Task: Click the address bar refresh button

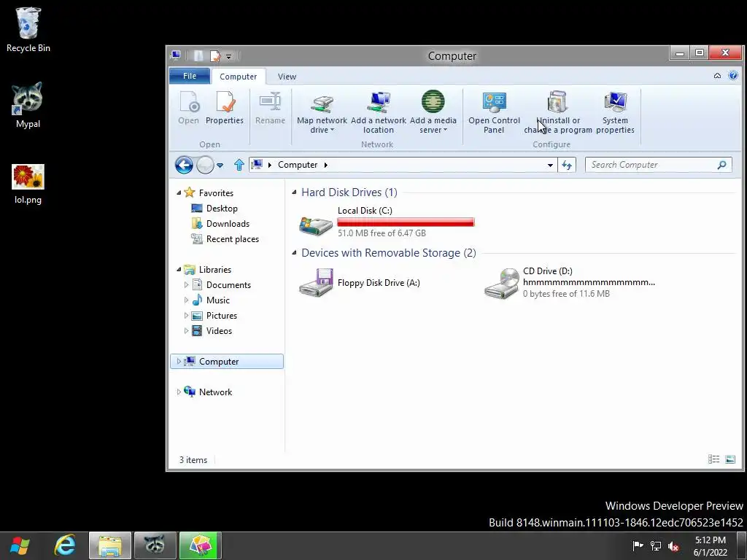Action: (x=566, y=165)
